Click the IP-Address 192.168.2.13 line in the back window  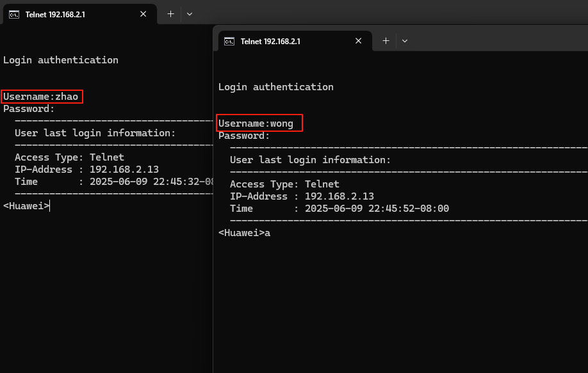pyautogui.click(x=86, y=170)
